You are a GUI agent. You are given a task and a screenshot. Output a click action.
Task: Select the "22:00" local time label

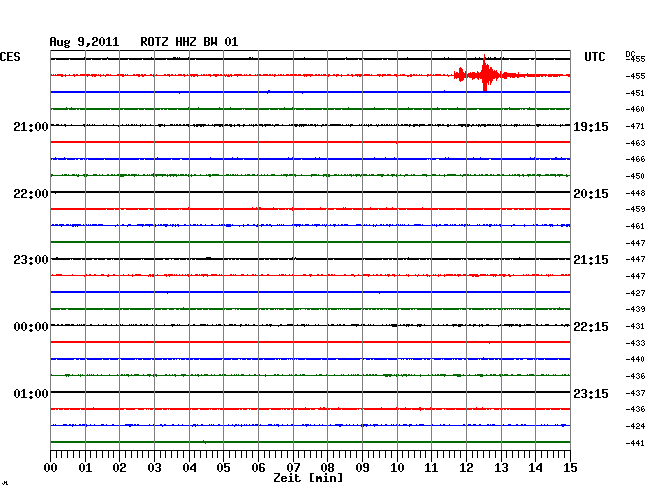[x=31, y=194]
